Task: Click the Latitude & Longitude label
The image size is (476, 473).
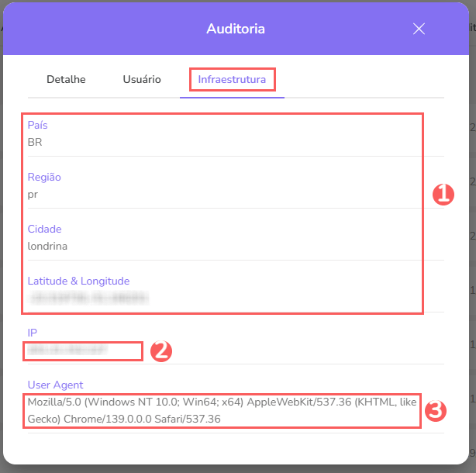Action: [78, 281]
